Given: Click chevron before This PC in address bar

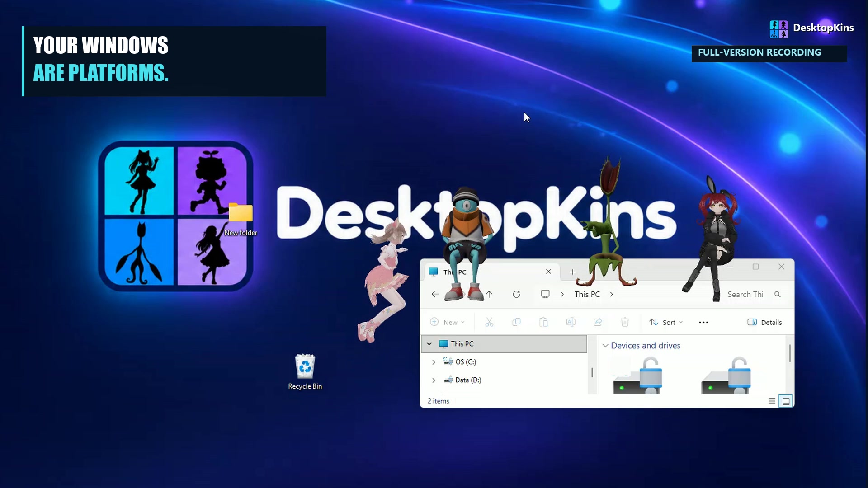Looking at the screenshot, I should coord(562,294).
